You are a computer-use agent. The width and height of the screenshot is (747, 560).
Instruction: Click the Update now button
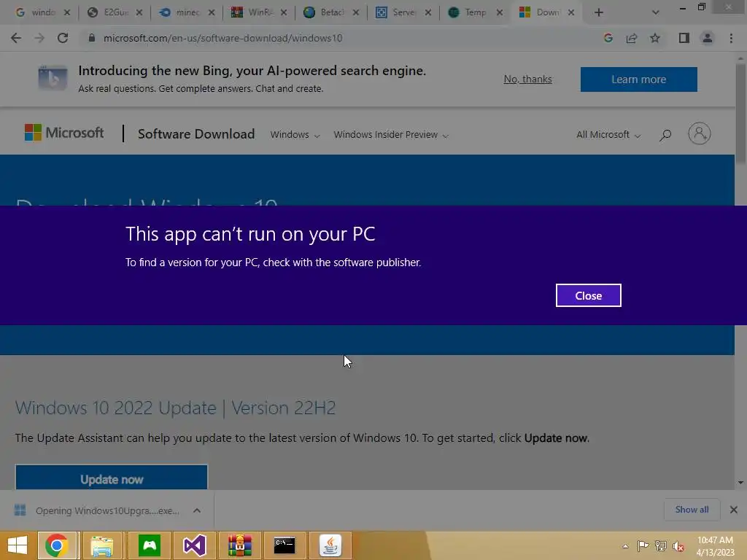click(112, 477)
